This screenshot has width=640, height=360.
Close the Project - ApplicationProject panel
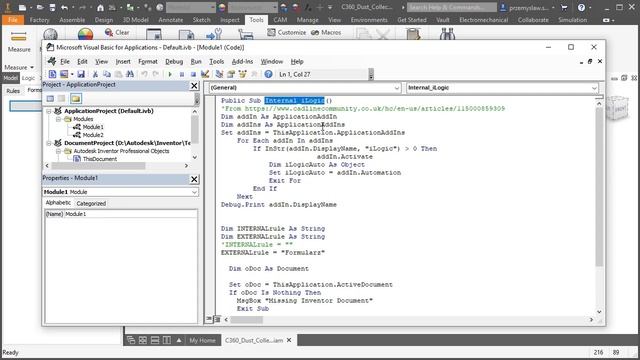pos(194,86)
